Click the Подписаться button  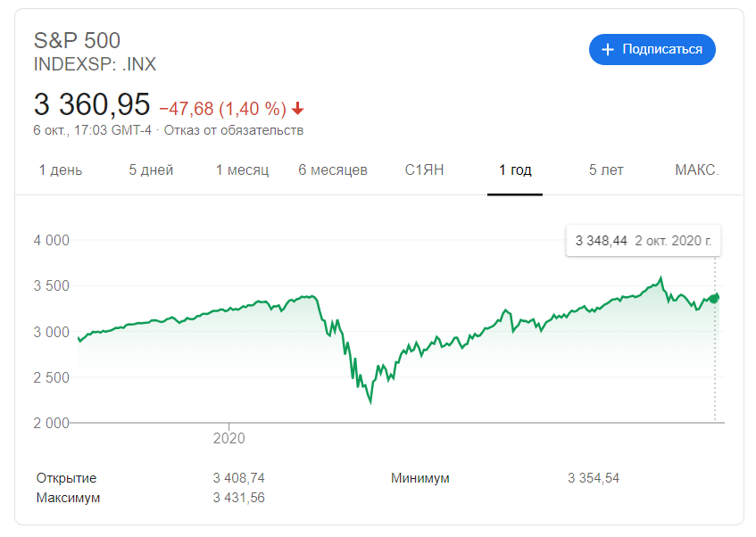[652, 49]
